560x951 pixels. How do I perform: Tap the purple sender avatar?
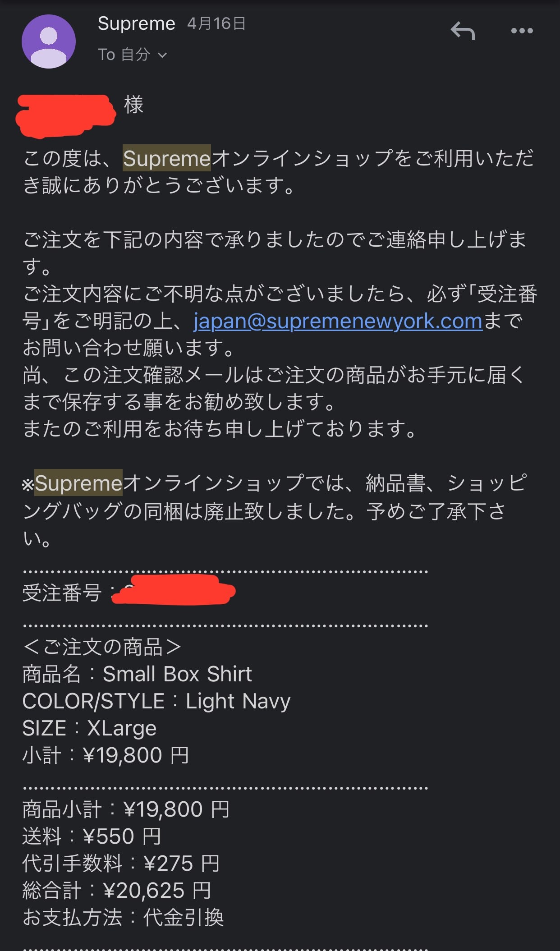[x=49, y=41]
